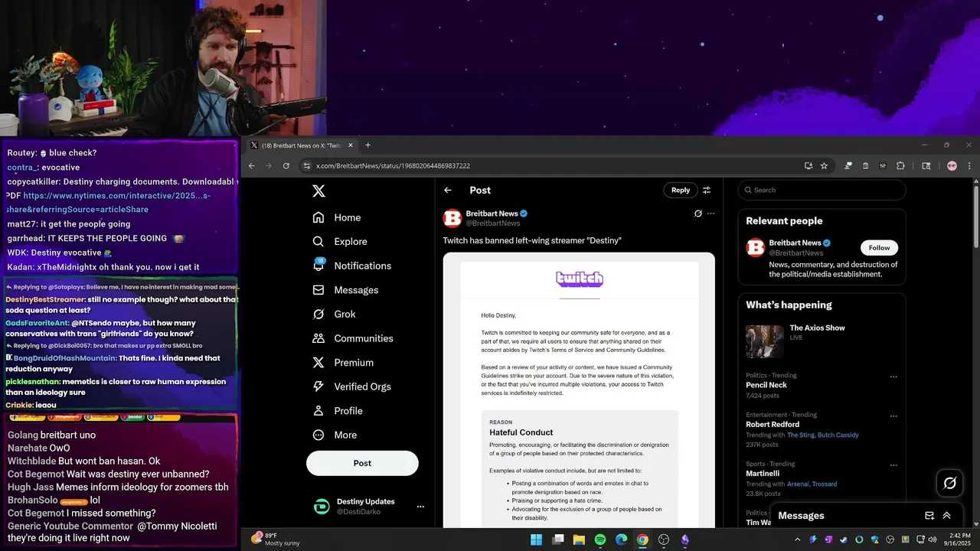
Task: Open the Twitch ban email image
Action: click(x=579, y=390)
